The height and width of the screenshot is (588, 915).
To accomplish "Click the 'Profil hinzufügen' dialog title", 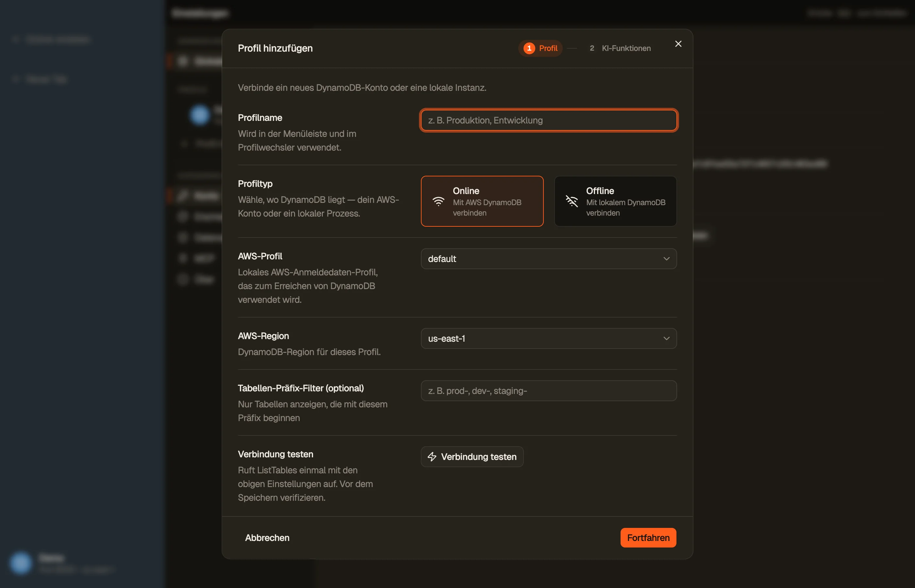I will (275, 48).
